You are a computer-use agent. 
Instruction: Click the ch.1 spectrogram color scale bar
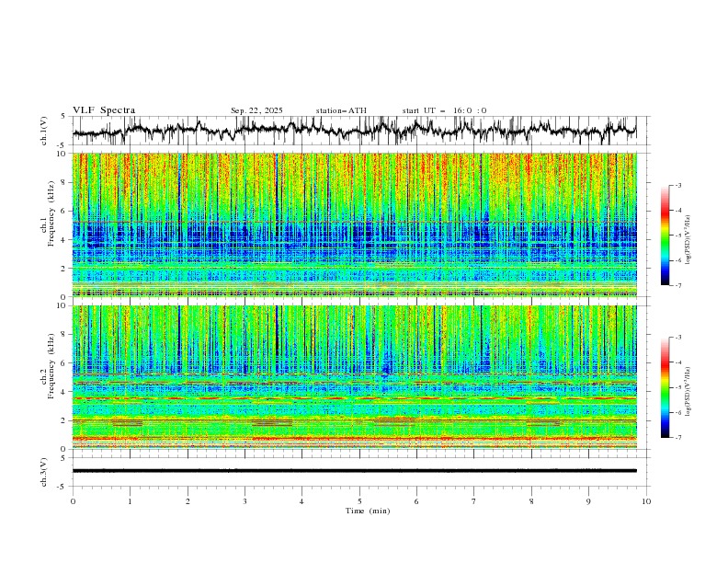pyautogui.click(x=665, y=236)
